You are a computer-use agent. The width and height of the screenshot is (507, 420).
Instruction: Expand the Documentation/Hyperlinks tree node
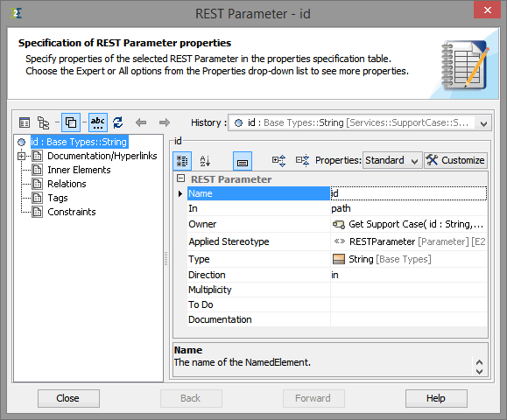(21, 157)
